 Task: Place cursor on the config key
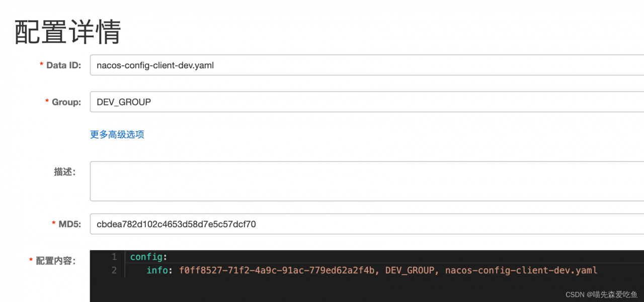coord(146,257)
